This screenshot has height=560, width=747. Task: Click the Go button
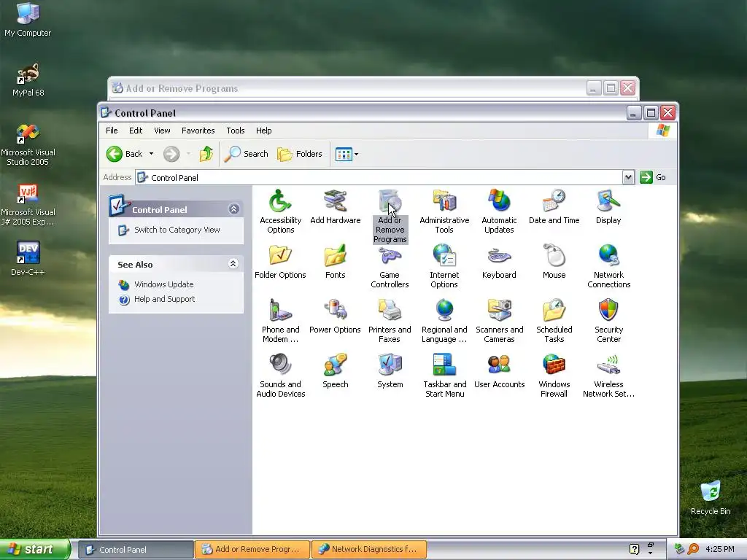[653, 177]
